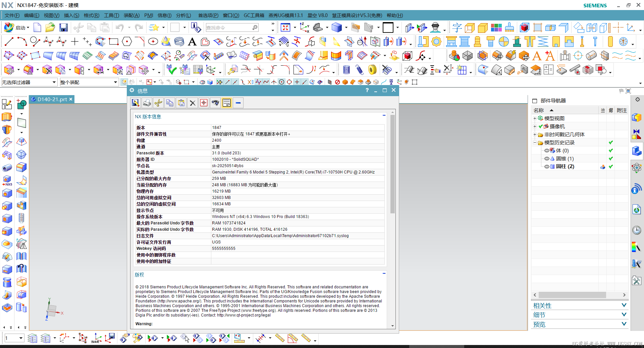
Task: Toggle the enable snap point button
Action: click(x=219, y=82)
